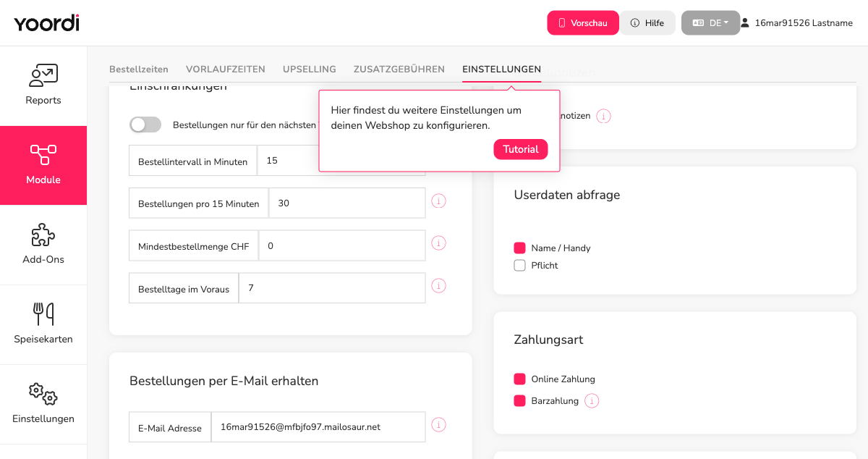Image resolution: width=868 pixels, height=459 pixels.
Task: Click info icon beside Mindestbestellmenge CHF
Action: (438, 244)
